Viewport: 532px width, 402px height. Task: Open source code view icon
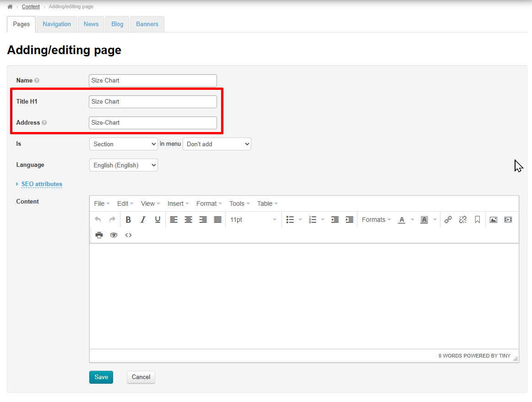tap(129, 235)
